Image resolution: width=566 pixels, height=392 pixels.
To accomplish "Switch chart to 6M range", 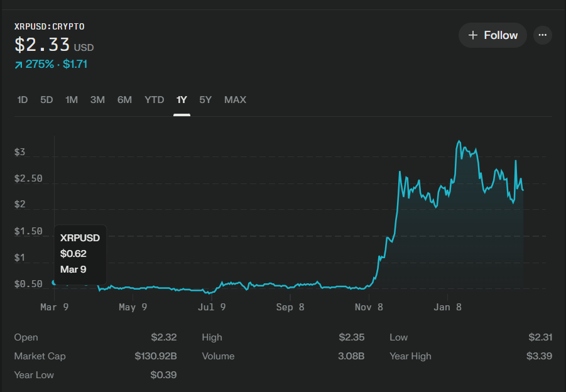I will 124,100.
